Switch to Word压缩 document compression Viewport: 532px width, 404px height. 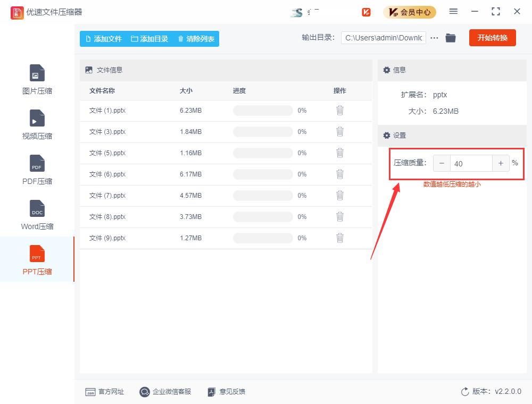click(x=37, y=214)
